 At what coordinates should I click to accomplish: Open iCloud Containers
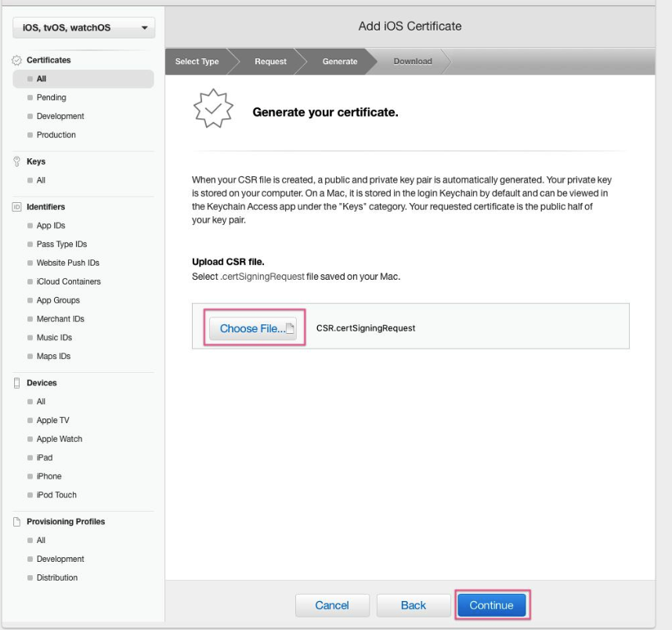pyautogui.click(x=69, y=282)
